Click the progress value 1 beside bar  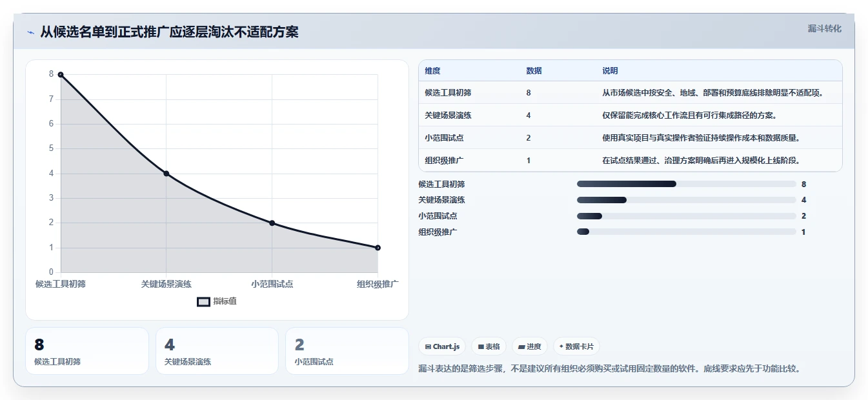click(x=803, y=232)
